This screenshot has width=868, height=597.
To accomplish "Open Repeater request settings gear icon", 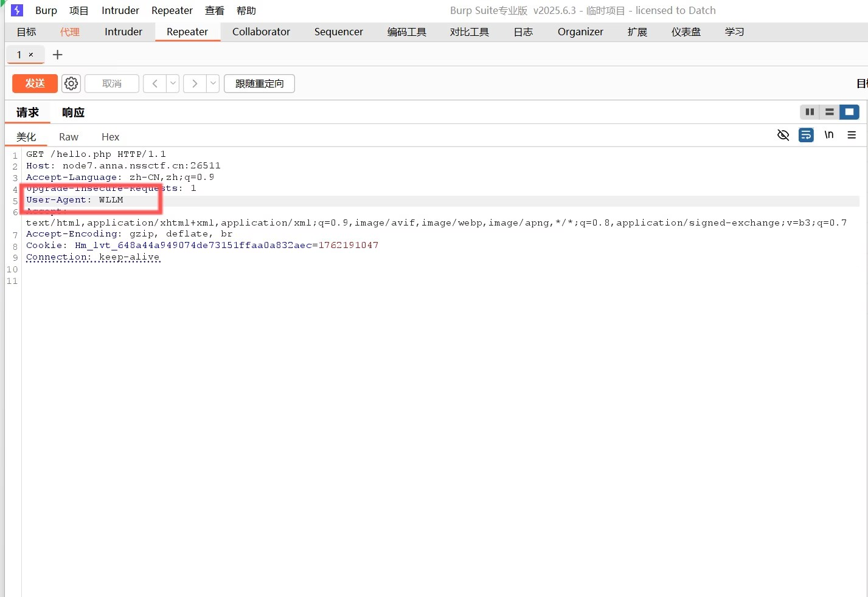I will tap(71, 83).
